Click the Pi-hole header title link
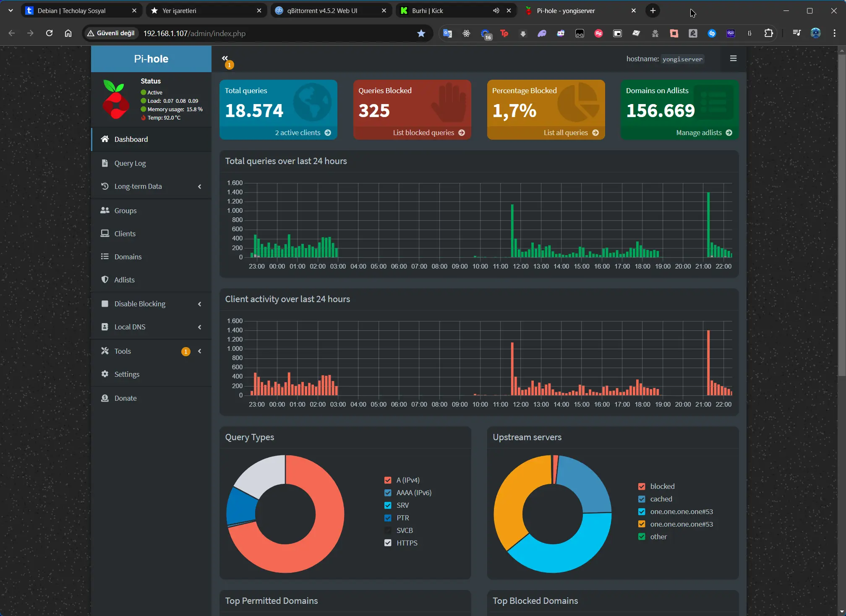This screenshot has height=616, width=846. pyautogui.click(x=151, y=59)
